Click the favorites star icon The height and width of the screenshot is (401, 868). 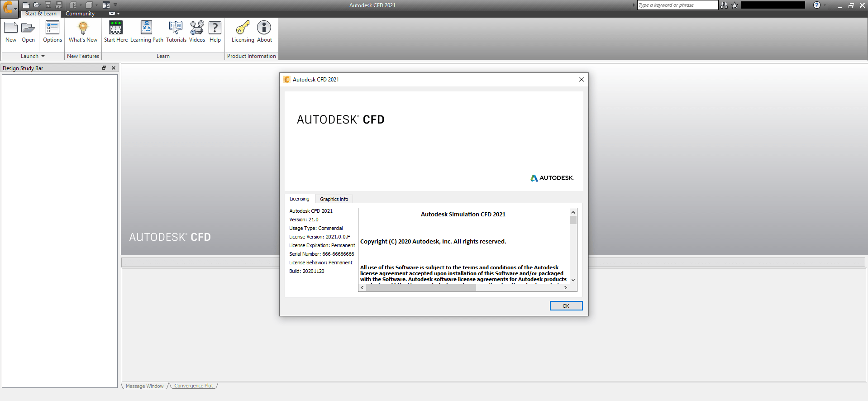pyautogui.click(x=734, y=5)
